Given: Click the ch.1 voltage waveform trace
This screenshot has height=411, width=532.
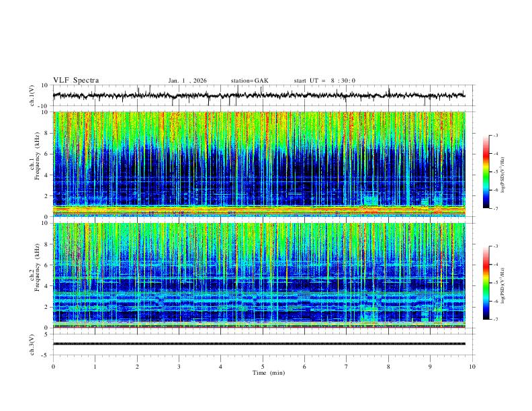Looking at the screenshot, I should pos(259,95).
